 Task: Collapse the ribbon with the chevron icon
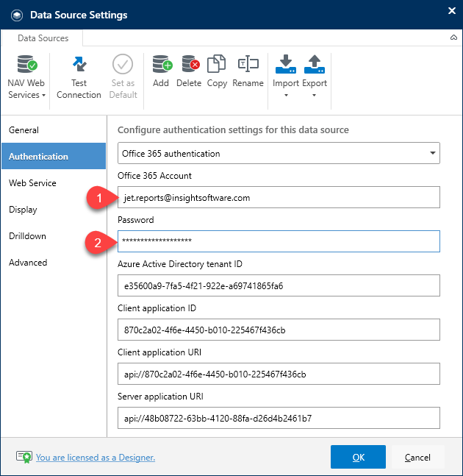pos(453,38)
